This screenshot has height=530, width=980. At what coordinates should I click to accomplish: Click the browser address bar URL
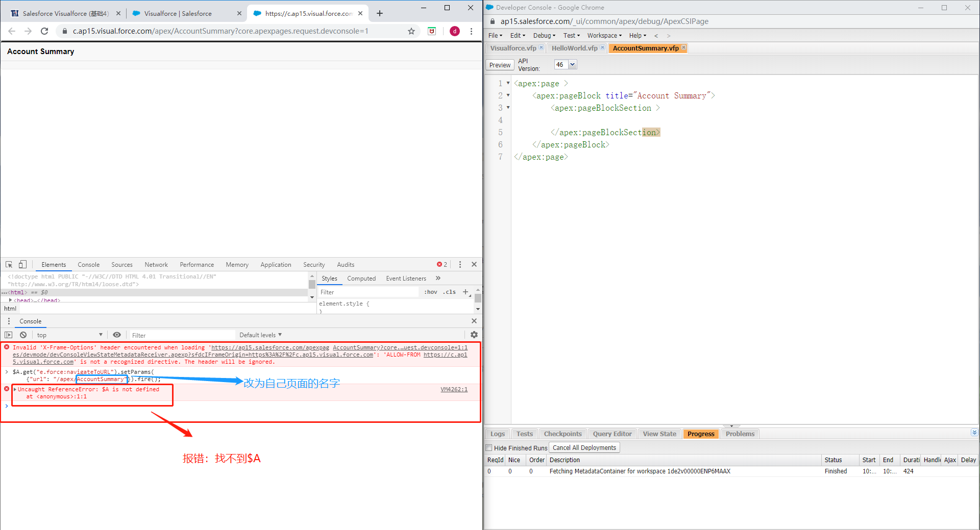pyautogui.click(x=220, y=31)
